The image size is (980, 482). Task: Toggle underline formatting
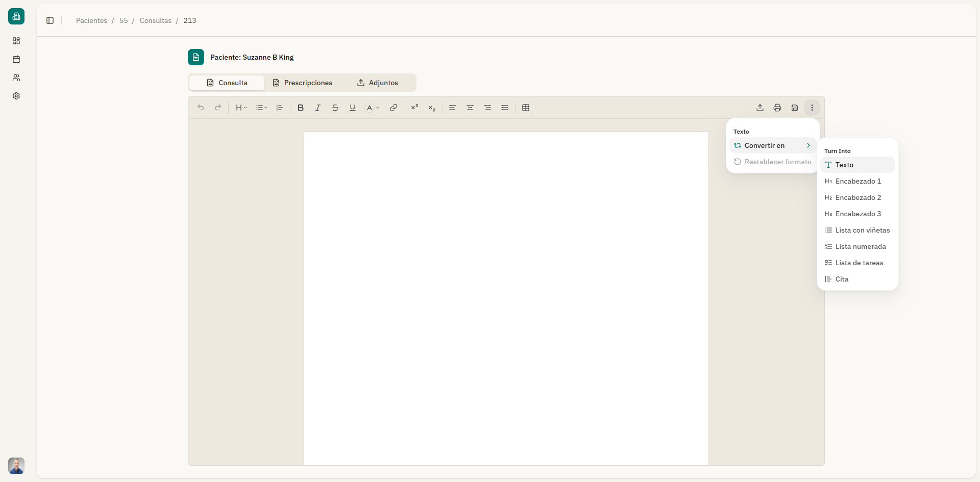[x=352, y=108]
